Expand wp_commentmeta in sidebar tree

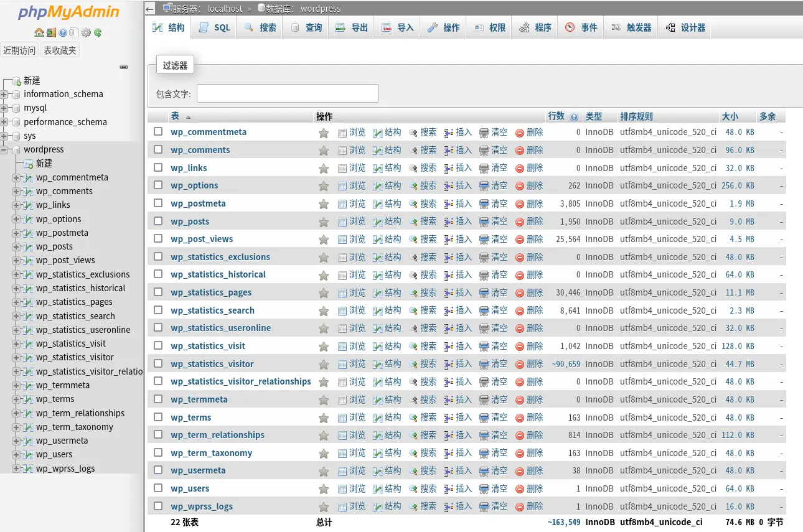(x=16, y=177)
